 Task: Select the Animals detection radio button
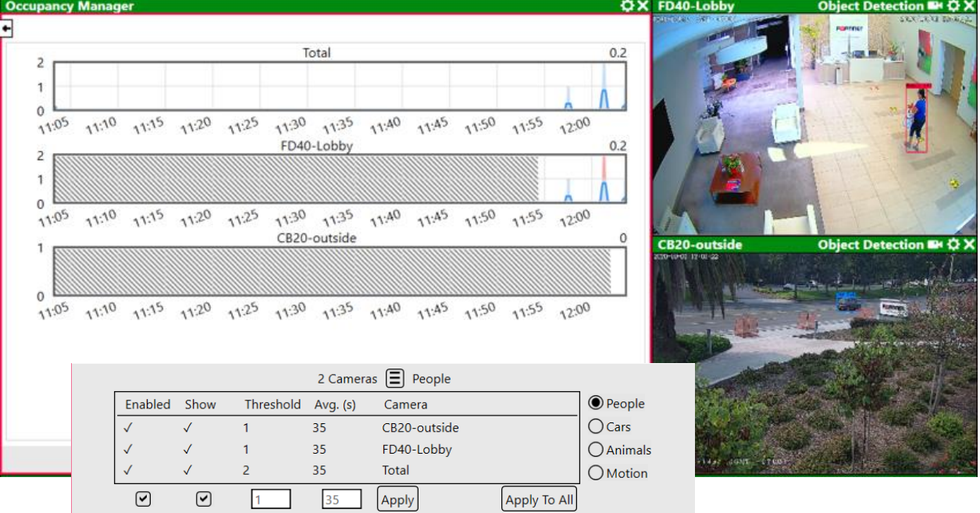pos(596,450)
